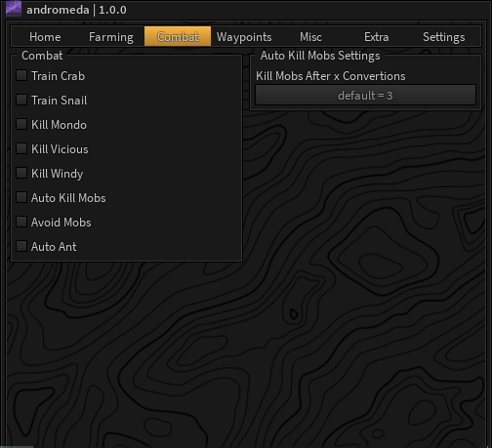Open the Settings tab
This screenshot has height=448, width=492.
coord(444,37)
